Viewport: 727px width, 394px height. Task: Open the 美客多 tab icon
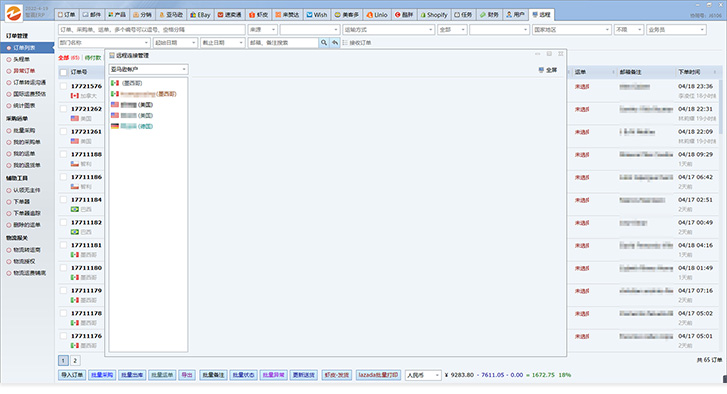338,15
